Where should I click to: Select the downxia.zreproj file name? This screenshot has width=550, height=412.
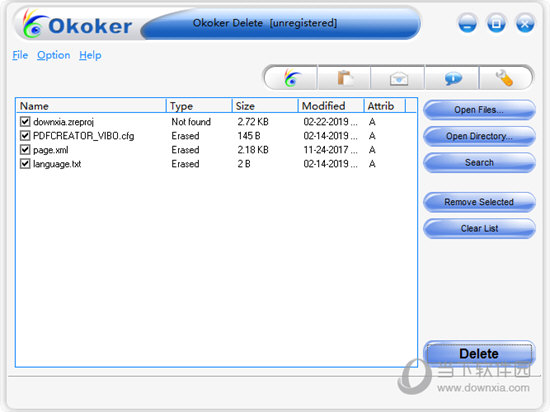tap(63, 122)
